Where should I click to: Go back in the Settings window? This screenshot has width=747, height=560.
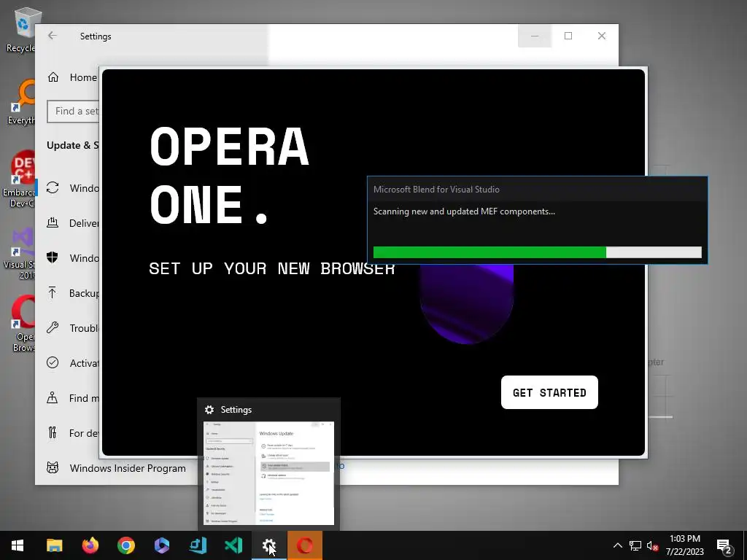(53, 36)
